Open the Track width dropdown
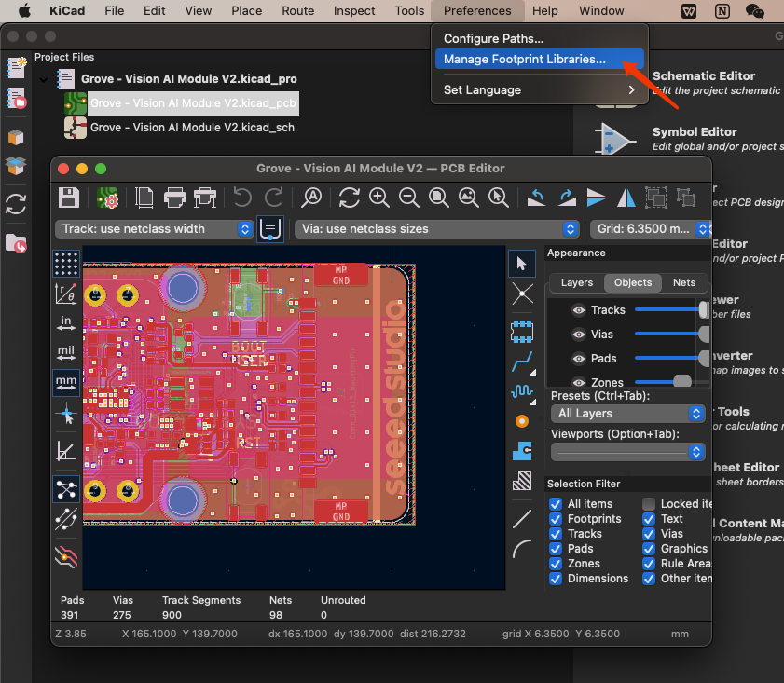Viewport: 784px width, 683px height. (155, 229)
